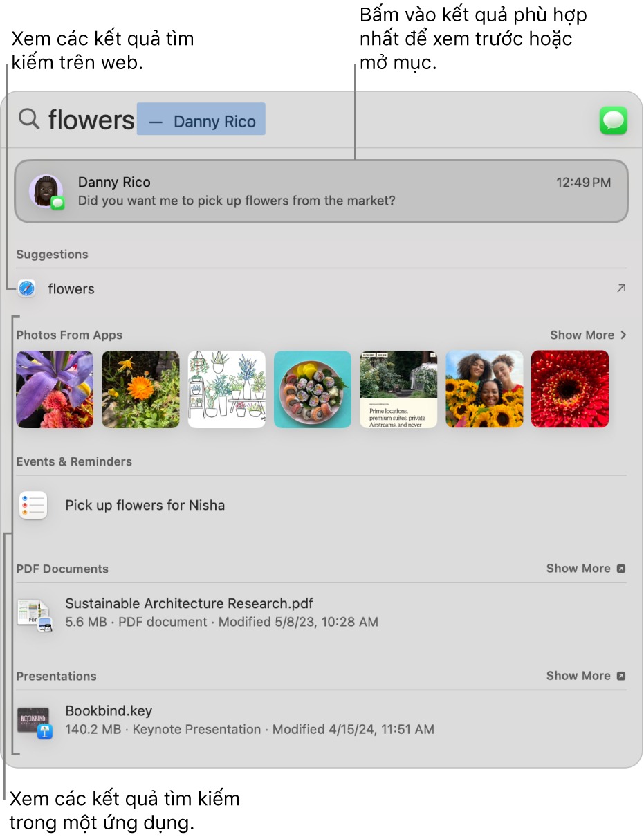Click the green Messages app icon

613,121
